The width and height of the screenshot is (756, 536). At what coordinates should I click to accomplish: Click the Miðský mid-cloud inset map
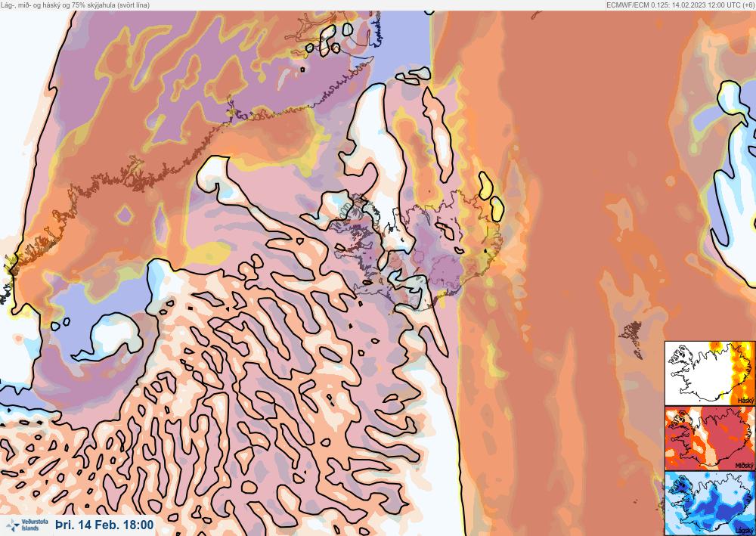[x=710, y=438]
